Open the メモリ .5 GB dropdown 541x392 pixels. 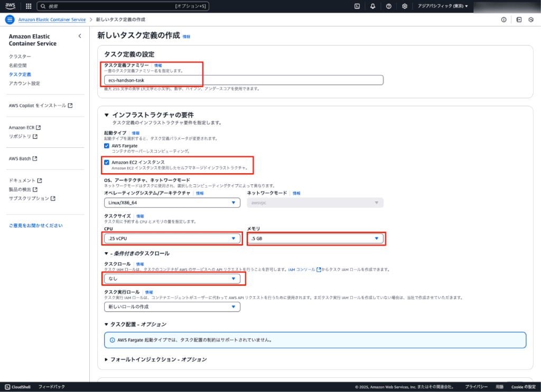(315, 238)
